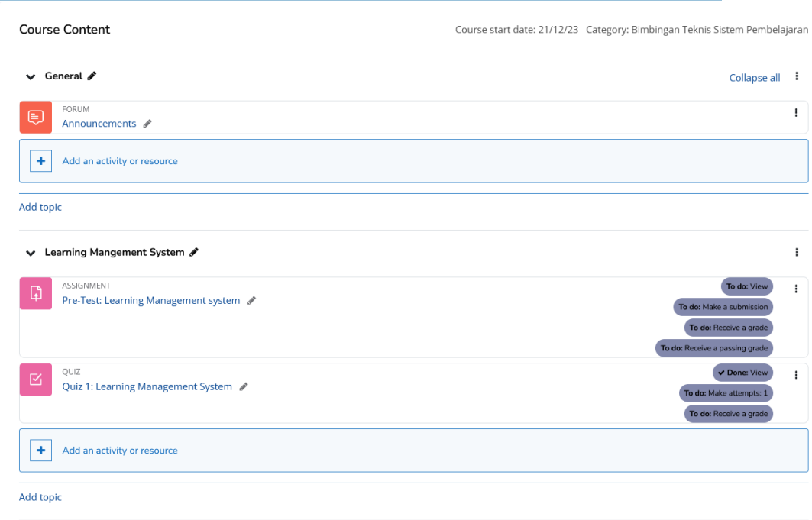Open Pre-Test assignment three-dot menu
The height and width of the screenshot is (520, 812).
(x=797, y=289)
